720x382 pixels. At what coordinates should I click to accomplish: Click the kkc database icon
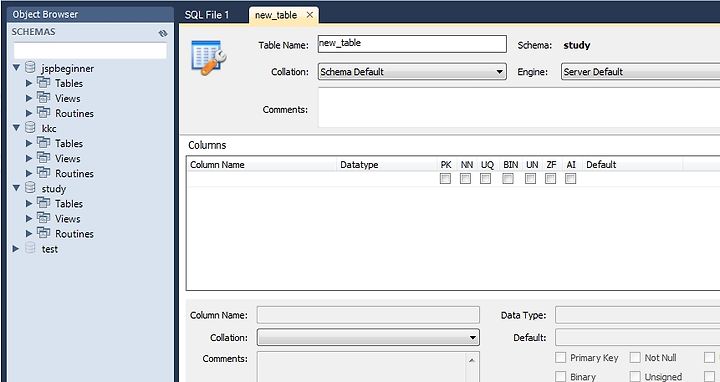pyautogui.click(x=30, y=128)
